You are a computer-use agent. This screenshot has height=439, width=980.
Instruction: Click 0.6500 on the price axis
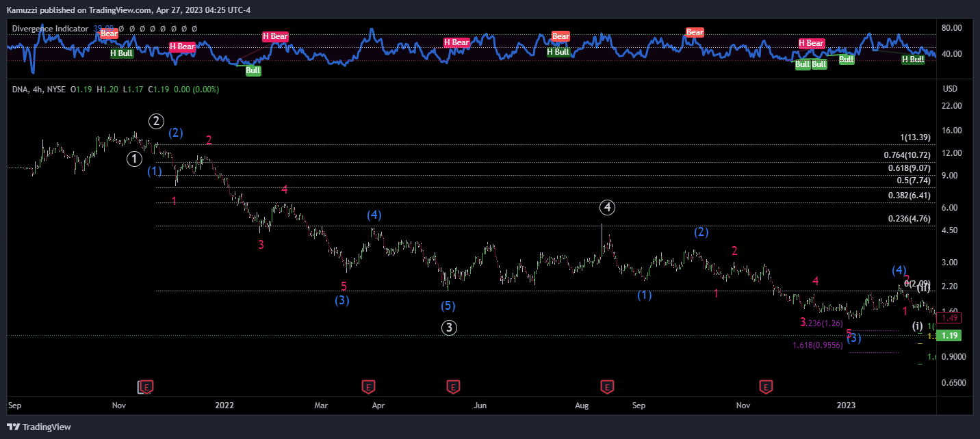tap(954, 382)
